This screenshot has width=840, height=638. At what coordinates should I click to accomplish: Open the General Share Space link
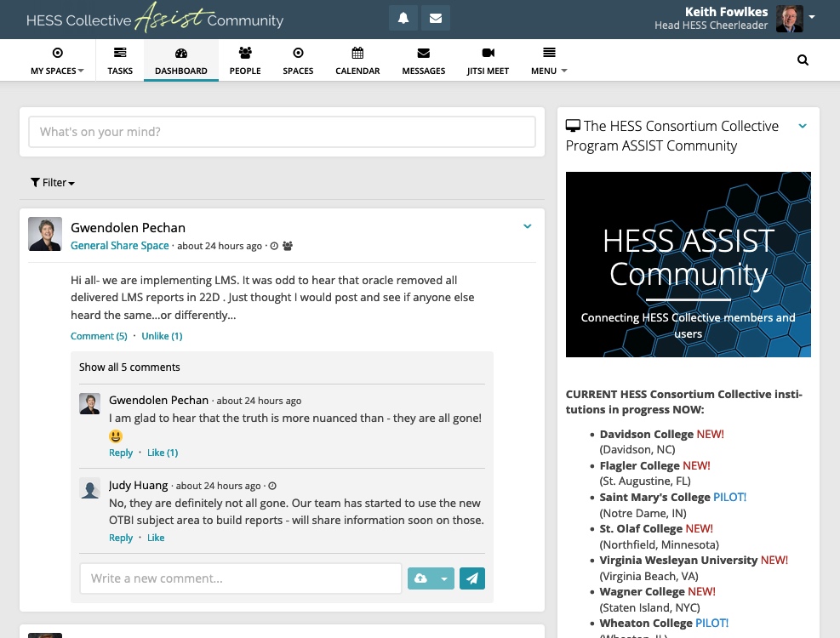119,246
